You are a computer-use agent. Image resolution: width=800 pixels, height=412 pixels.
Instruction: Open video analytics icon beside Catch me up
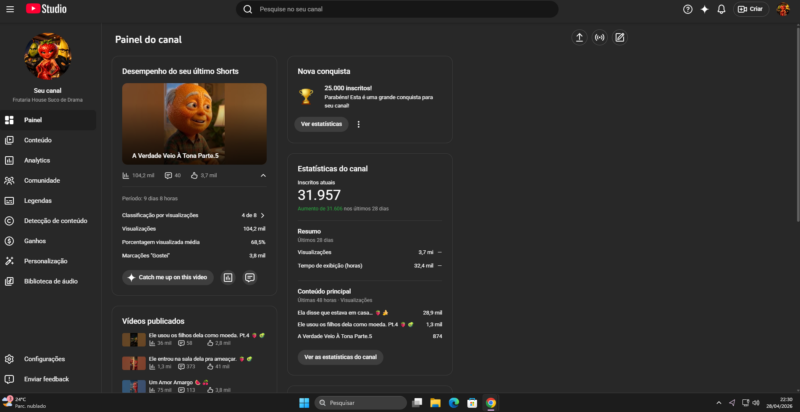coord(228,277)
